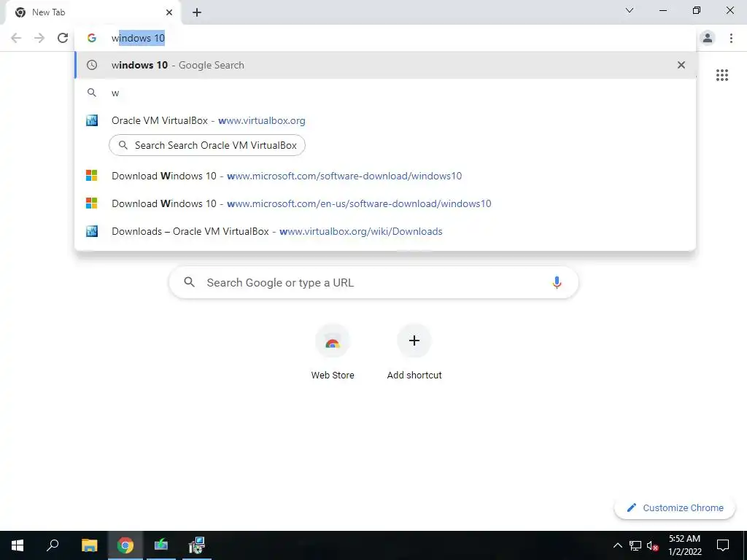Choose the microsoft.com/software-download/windows10 suggestion
747x560 pixels.
click(385, 176)
